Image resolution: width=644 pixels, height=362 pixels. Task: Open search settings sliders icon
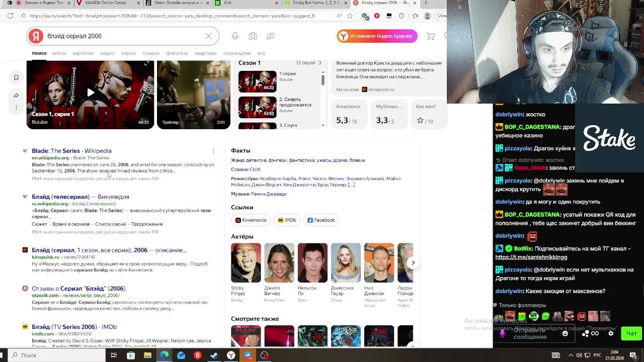(271, 36)
